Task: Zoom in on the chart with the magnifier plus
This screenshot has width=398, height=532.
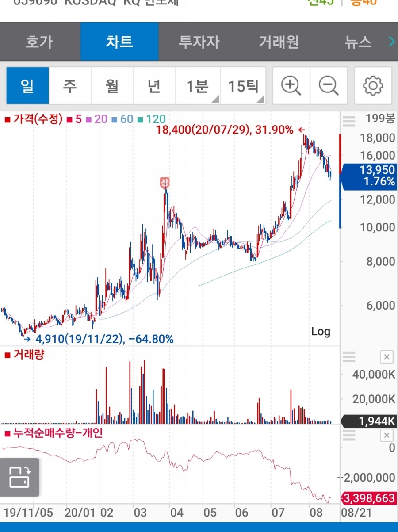Action: click(291, 85)
